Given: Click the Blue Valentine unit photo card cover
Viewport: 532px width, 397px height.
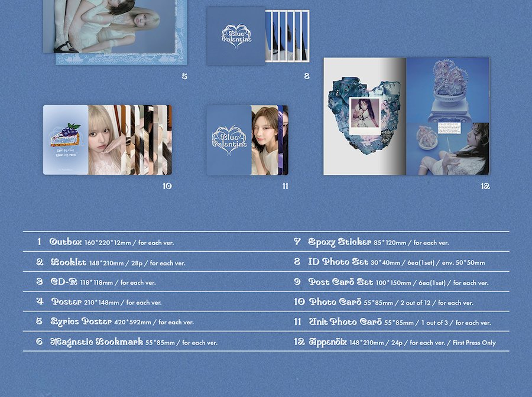Looking at the screenshot, I should 229,140.
